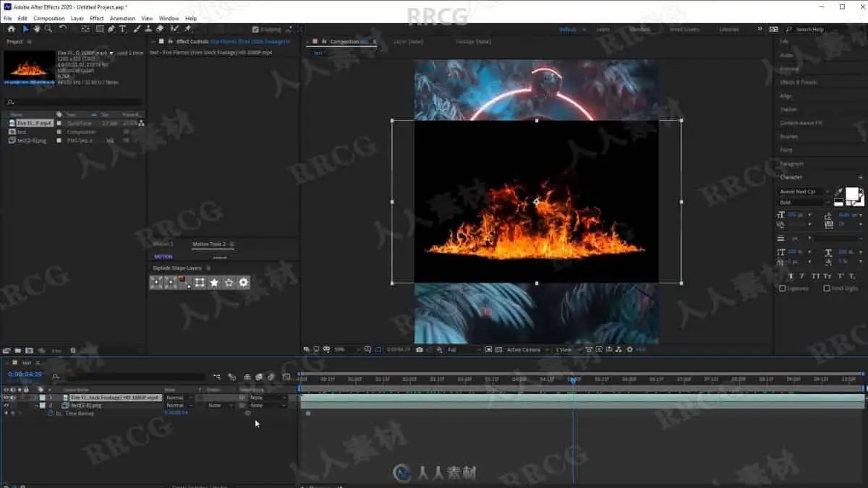Select the Pen tool
This screenshot has height=488, width=868.
click(111, 29)
